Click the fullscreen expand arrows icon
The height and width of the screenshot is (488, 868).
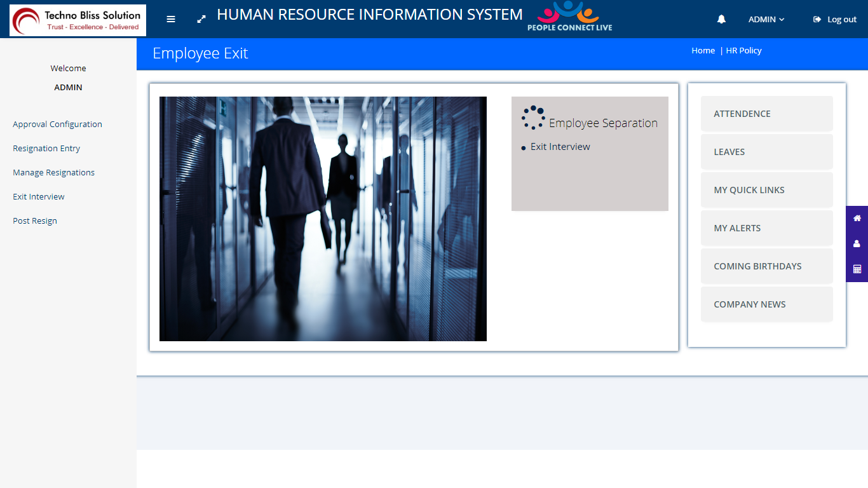click(201, 19)
